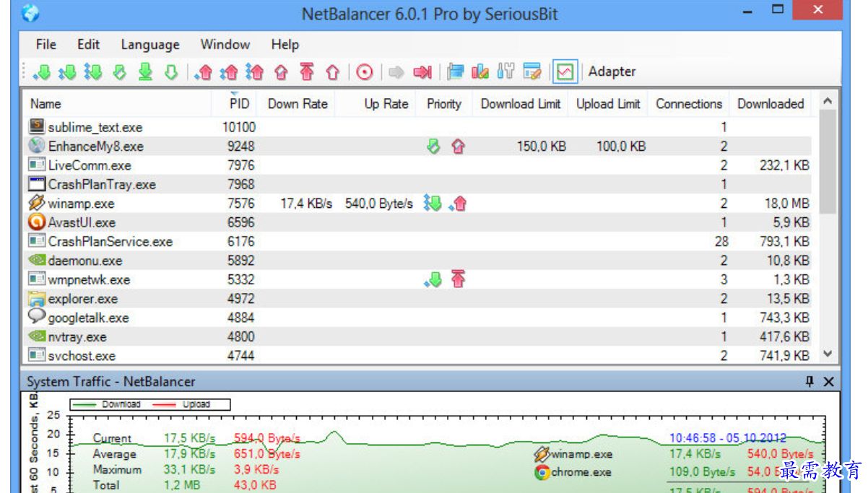The height and width of the screenshot is (493, 868).
Task: Open the window-with-pencil edit rules icon
Action: coord(532,71)
